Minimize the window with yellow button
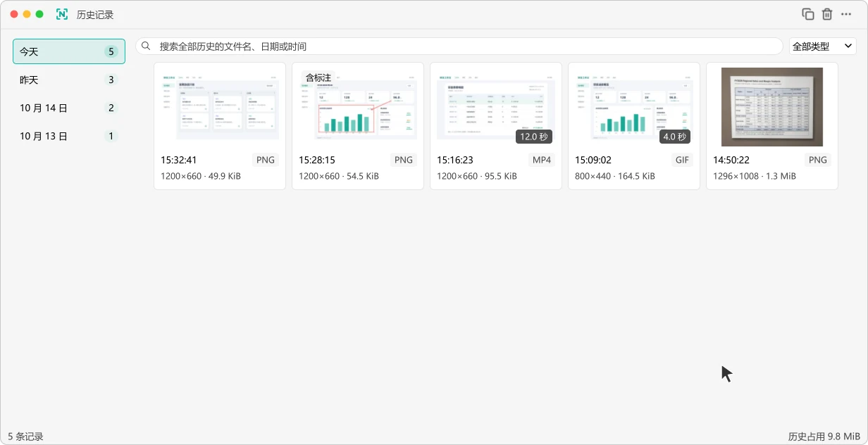 pyautogui.click(x=27, y=14)
